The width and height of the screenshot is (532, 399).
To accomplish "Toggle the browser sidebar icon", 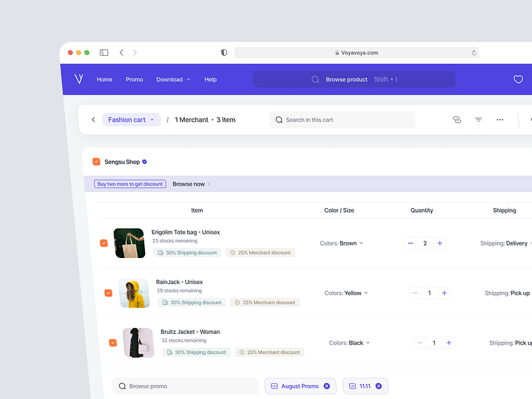I will point(104,53).
